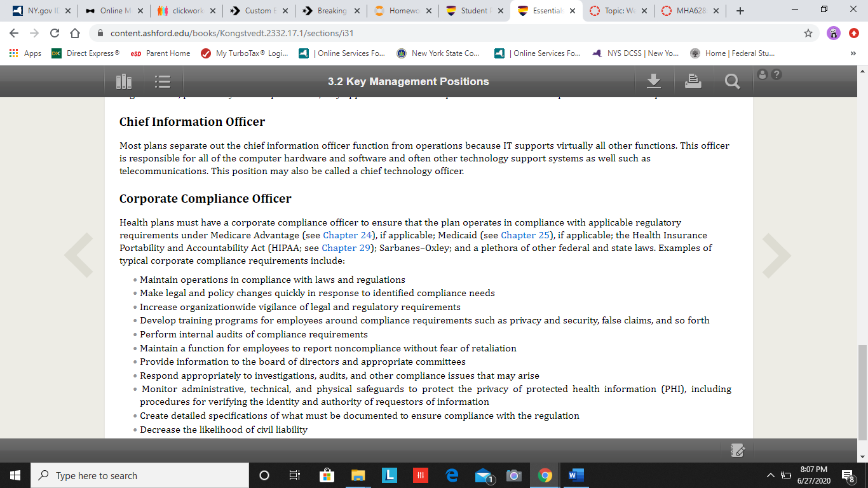Image resolution: width=868 pixels, height=488 pixels.
Task: Click the browser back arrow
Action: [14, 33]
